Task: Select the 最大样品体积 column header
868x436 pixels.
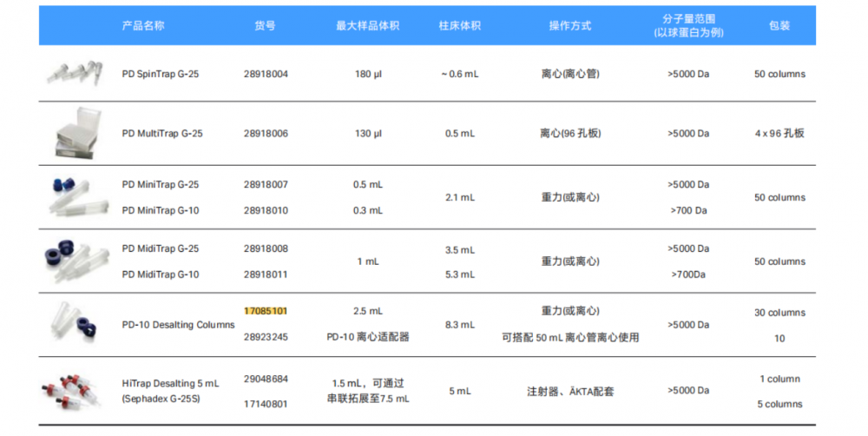Action: click(x=367, y=26)
